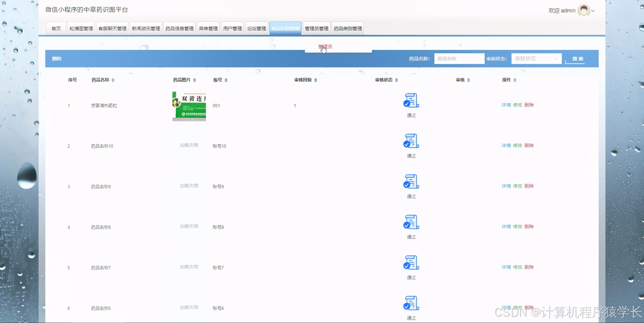Sort by 药品名称 column arrows
Image resolution: width=644 pixels, height=323 pixels.
[x=113, y=80]
